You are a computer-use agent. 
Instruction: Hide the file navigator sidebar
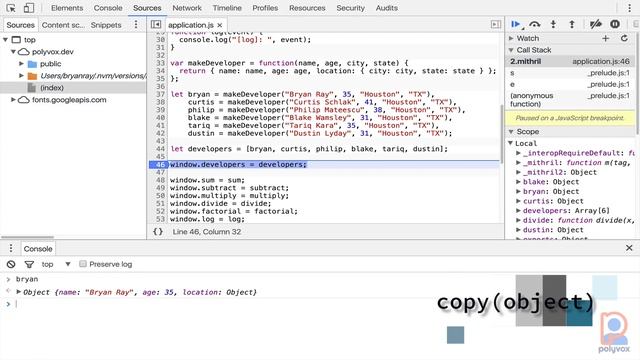point(156,24)
